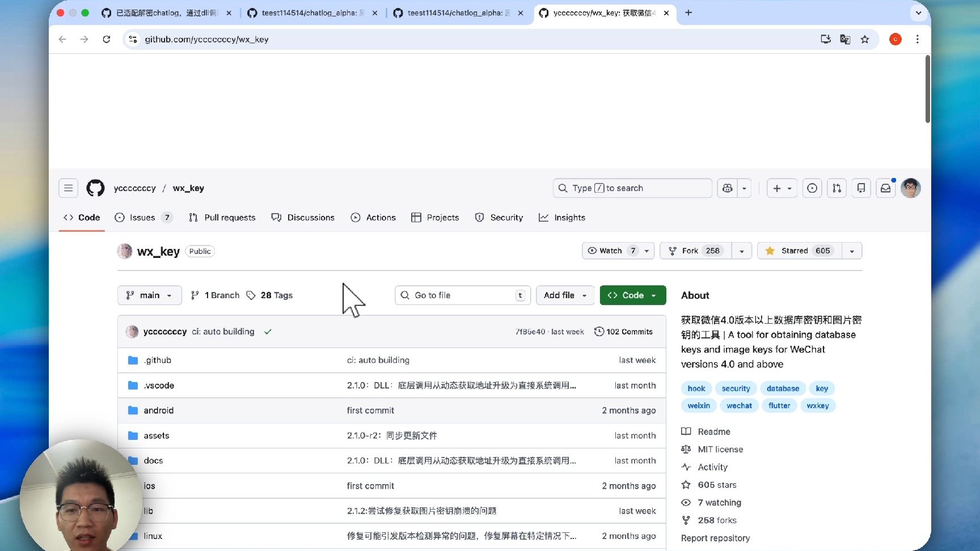Expand the fork options dropdown arrow
The image size is (980, 551).
[742, 251]
